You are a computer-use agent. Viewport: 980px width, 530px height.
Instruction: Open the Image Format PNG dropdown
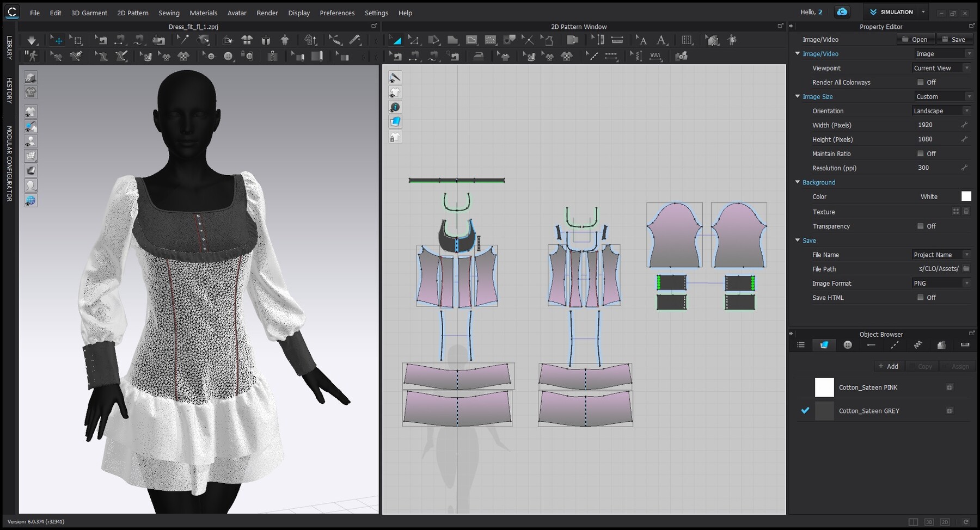pyautogui.click(x=941, y=284)
